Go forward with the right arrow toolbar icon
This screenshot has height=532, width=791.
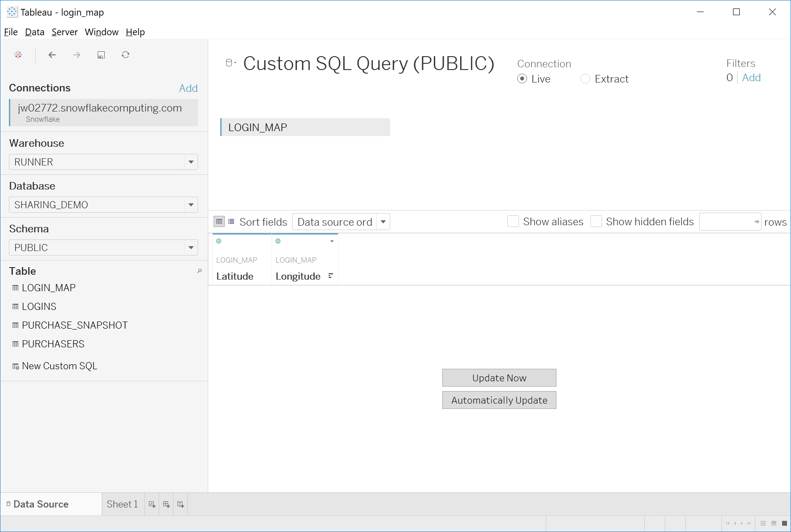click(77, 55)
